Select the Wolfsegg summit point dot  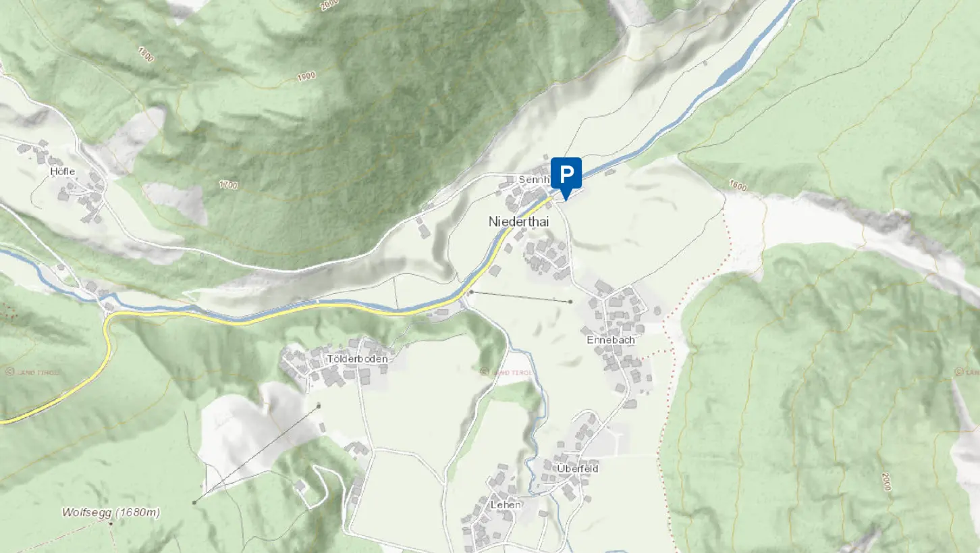click(111, 523)
